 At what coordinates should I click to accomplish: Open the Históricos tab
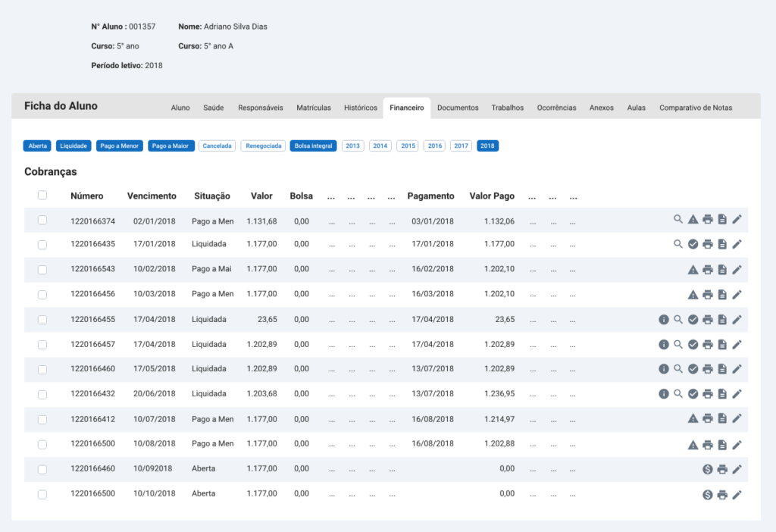[361, 108]
